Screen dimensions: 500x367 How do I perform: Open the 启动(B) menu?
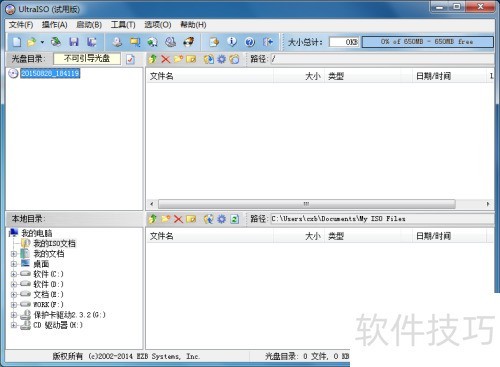[89, 25]
